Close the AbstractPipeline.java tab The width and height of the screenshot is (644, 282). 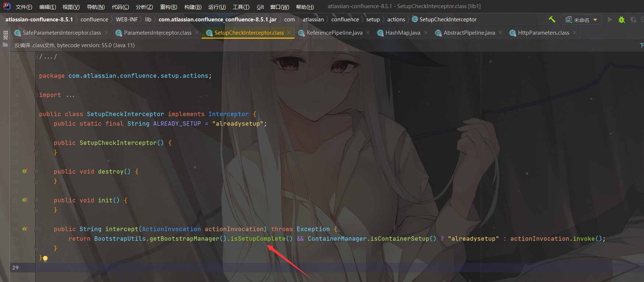tap(500, 32)
